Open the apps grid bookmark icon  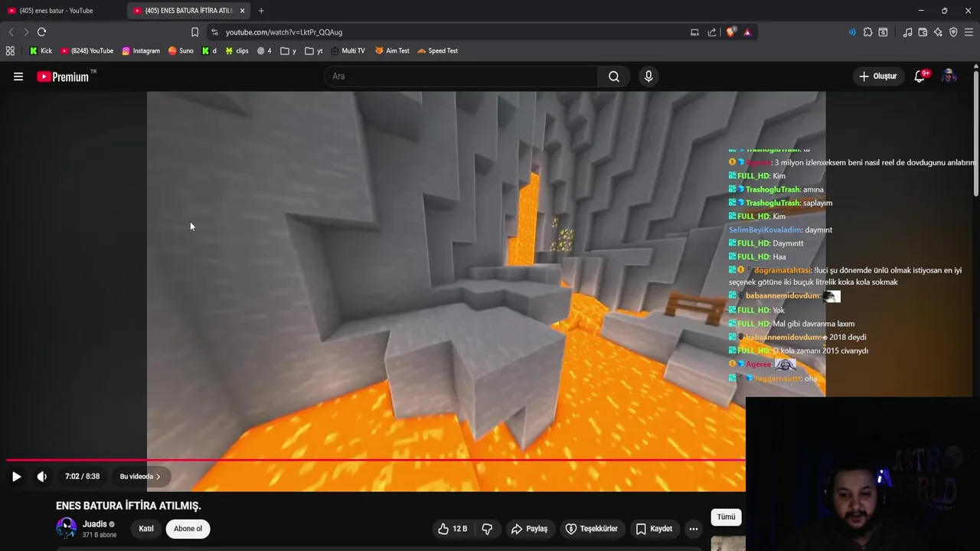pos(10,51)
